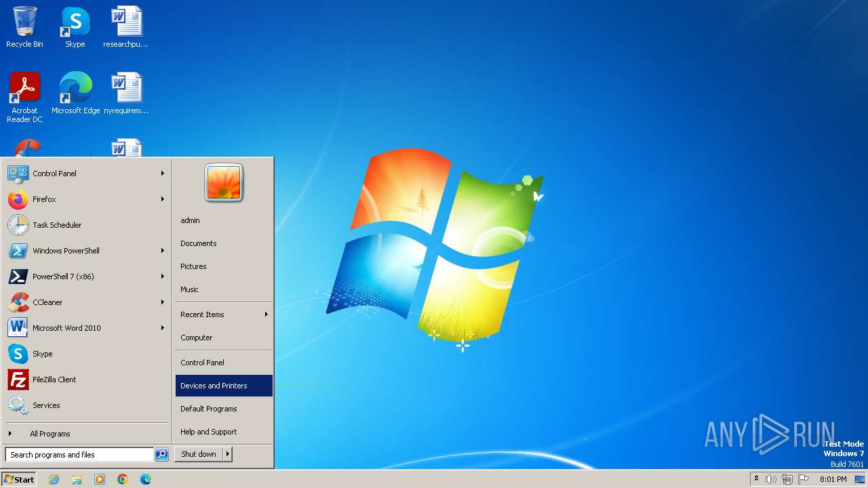Click Control Panel icon in Start menu
This screenshot has height=488, width=868.
18,174
